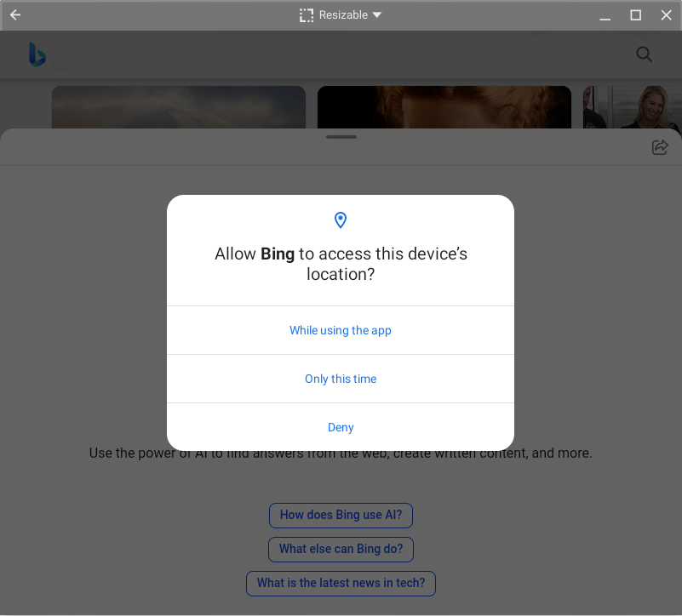
Task: Ask 'What else can Bing do?'
Action: click(341, 549)
